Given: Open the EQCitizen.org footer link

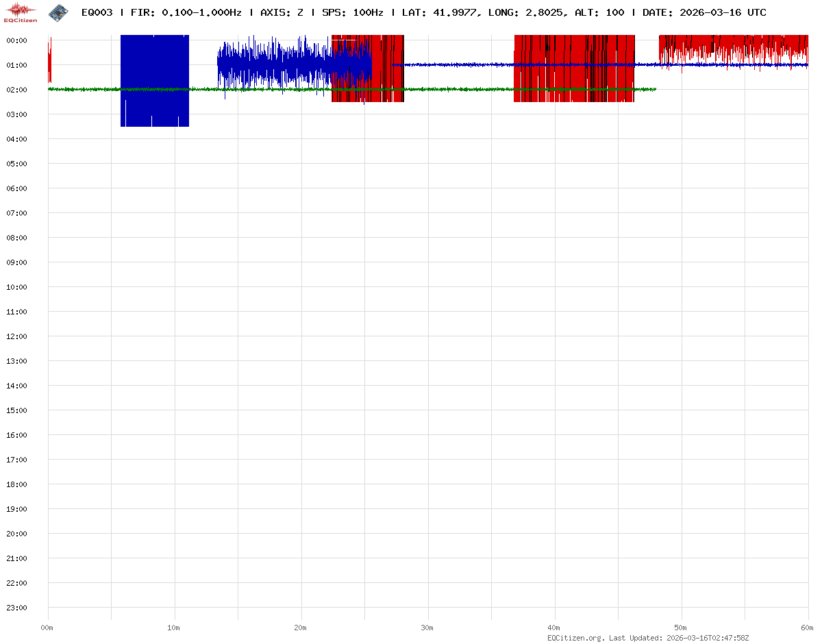Looking at the screenshot, I should [575, 638].
